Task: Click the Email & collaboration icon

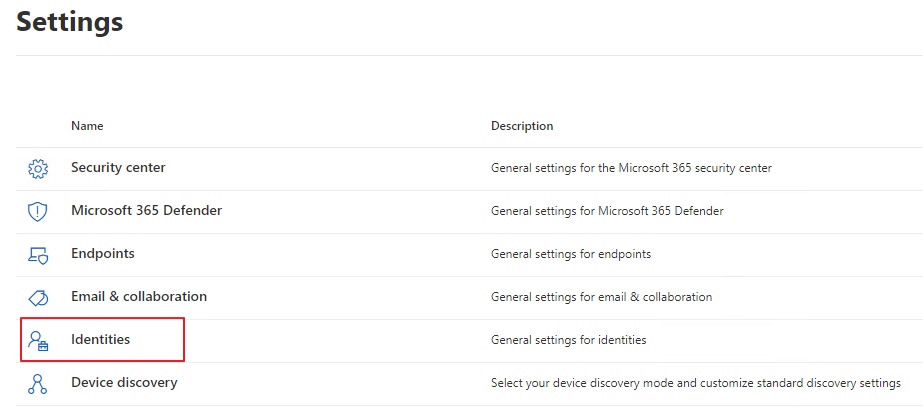Action: pos(38,298)
